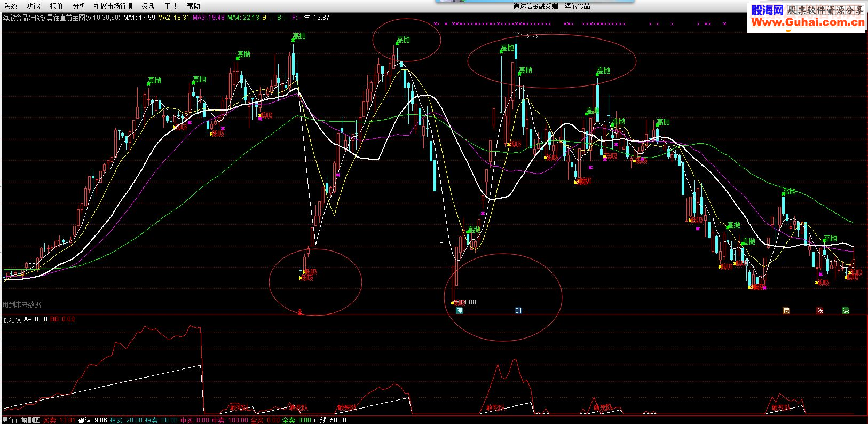868x424 pixels.
Task: Click the 买卖: 13.81 value
Action: coord(59,420)
